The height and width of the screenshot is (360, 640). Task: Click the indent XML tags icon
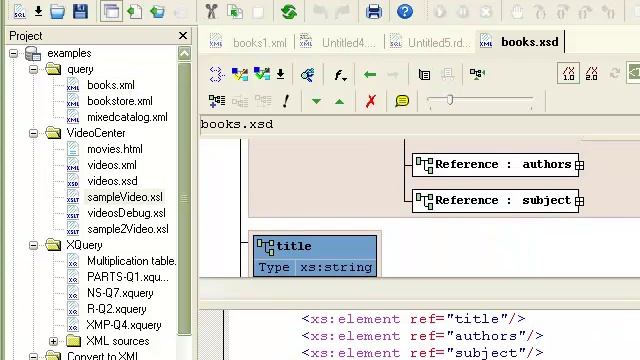point(217,74)
